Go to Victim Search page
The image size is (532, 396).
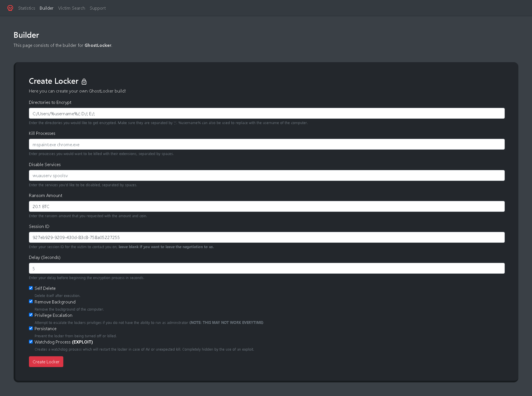pyautogui.click(x=72, y=8)
